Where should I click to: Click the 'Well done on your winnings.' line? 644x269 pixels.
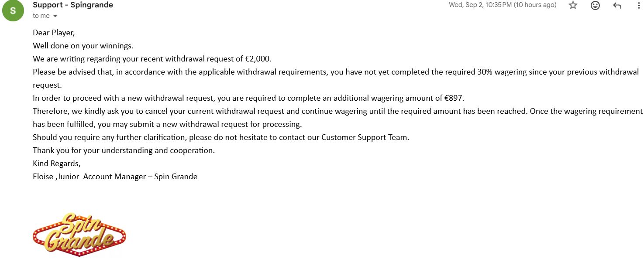point(83,46)
